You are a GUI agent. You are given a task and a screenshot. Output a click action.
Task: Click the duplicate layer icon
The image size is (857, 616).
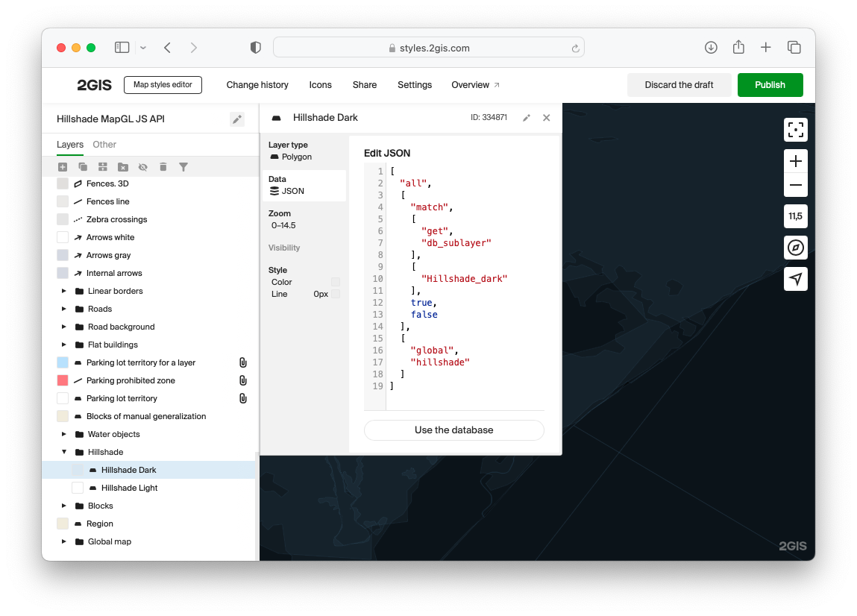click(83, 168)
